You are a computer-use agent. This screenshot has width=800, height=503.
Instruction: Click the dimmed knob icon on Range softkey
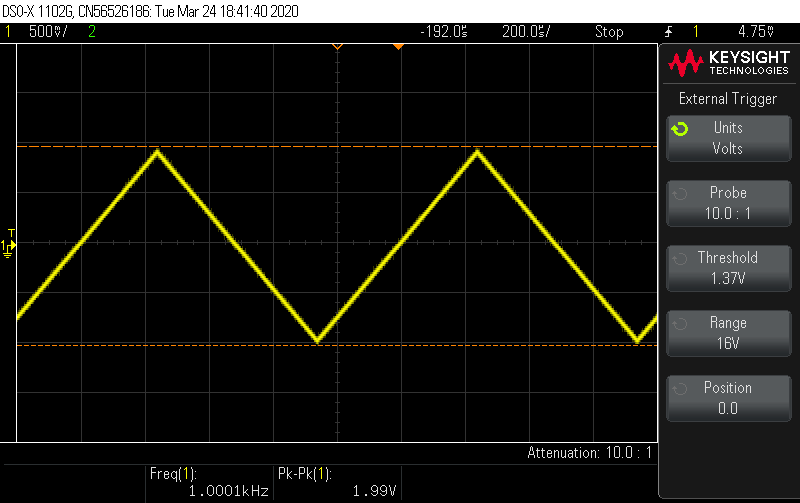(x=680, y=324)
